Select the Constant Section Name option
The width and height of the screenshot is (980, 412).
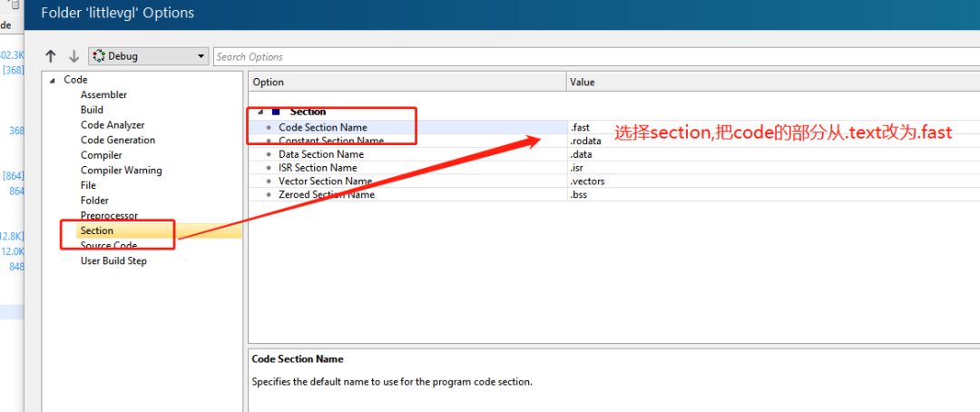tap(331, 141)
